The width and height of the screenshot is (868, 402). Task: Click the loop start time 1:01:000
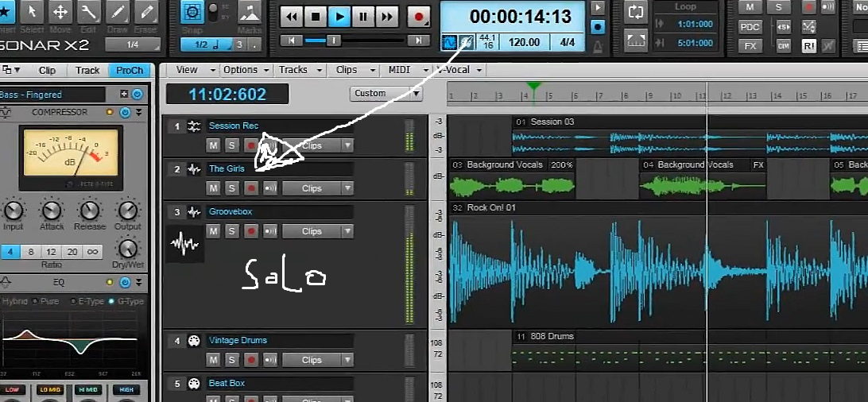point(696,24)
